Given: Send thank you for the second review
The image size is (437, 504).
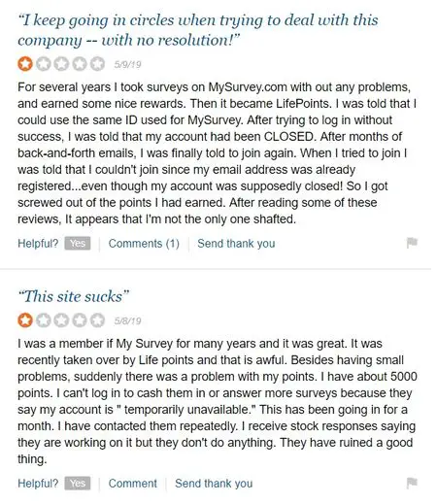Looking at the screenshot, I should pos(214,484).
